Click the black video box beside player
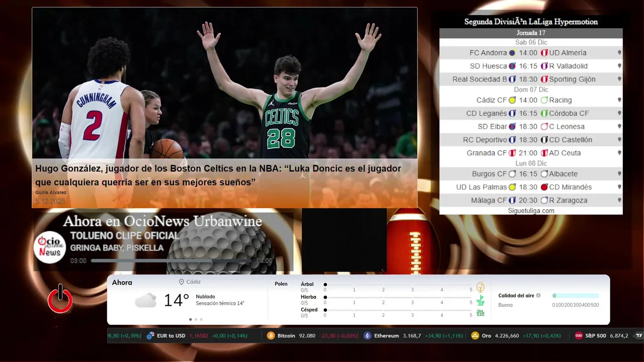The height and width of the screenshot is (362, 644). (344, 240)
